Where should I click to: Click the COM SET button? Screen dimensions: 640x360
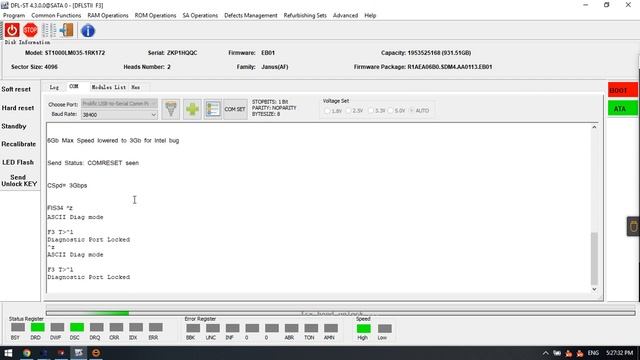click(235, 109)
